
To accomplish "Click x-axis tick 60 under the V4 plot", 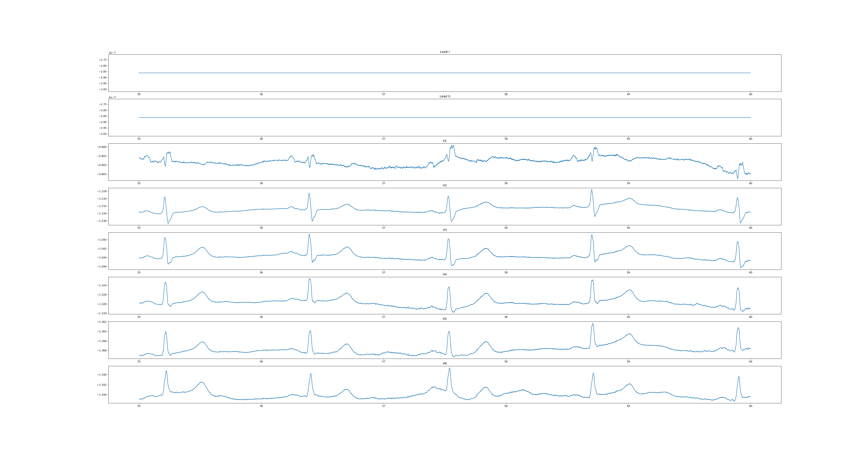I will 750,317.
